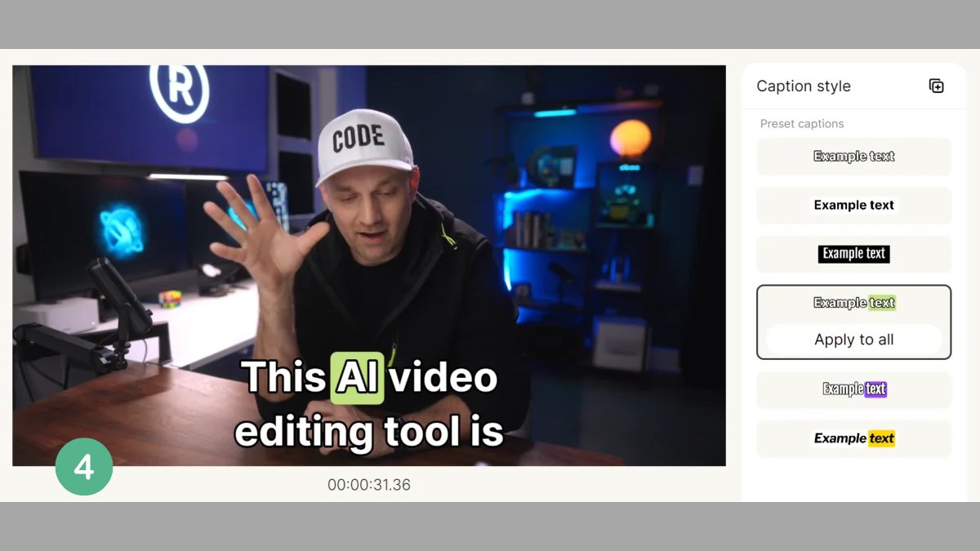
Task: Click the Caption style panel header
Action: [x=803, y=86]
